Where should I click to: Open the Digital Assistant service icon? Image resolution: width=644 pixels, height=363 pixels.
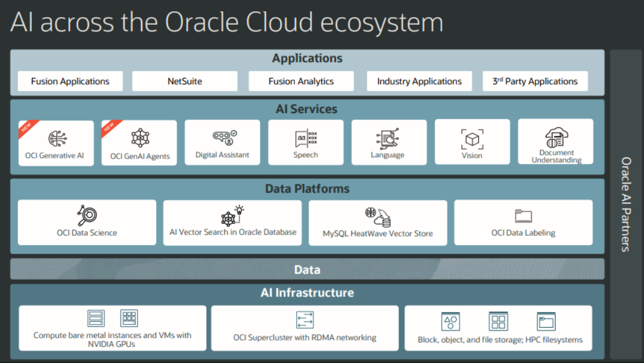(x=222, y=138)
